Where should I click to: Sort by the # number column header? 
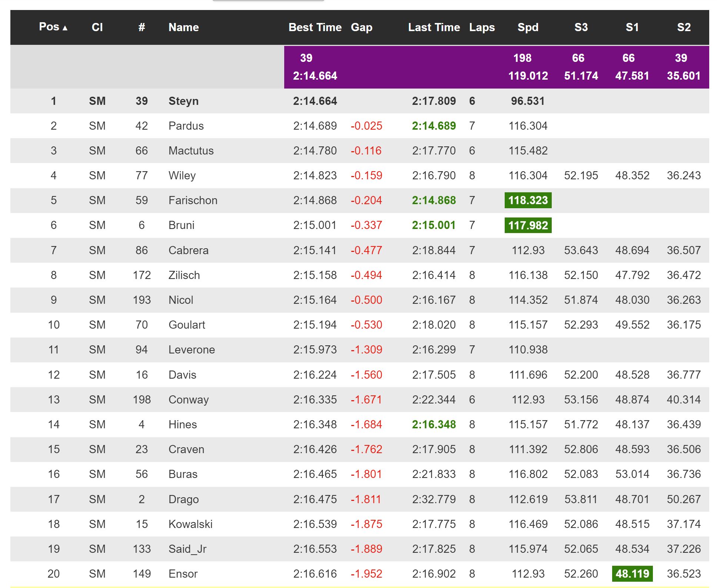pyautogui.click(x=142, y=27)
